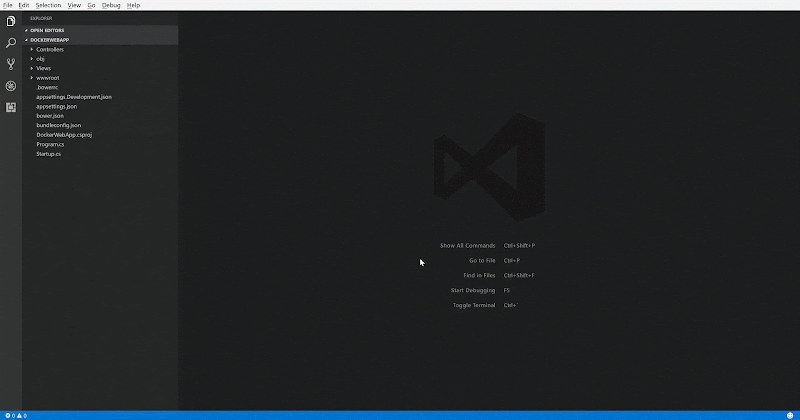
Task: Click the feedback smiley in status bar
Action: [790, 415]
